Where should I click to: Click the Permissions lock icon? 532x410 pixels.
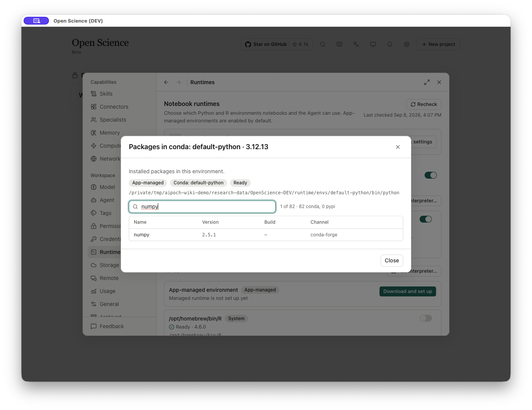pos(94,226)
